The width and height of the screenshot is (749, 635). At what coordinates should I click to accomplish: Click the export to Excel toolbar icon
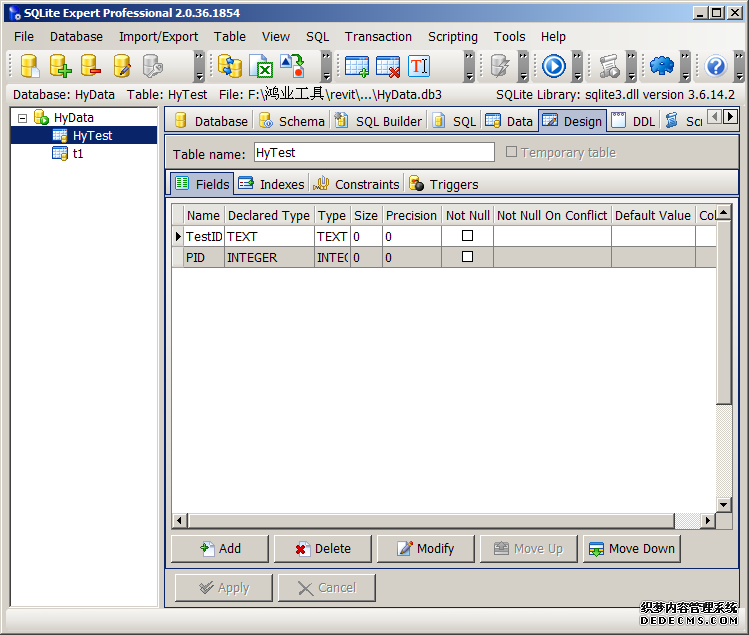point(261,66)
